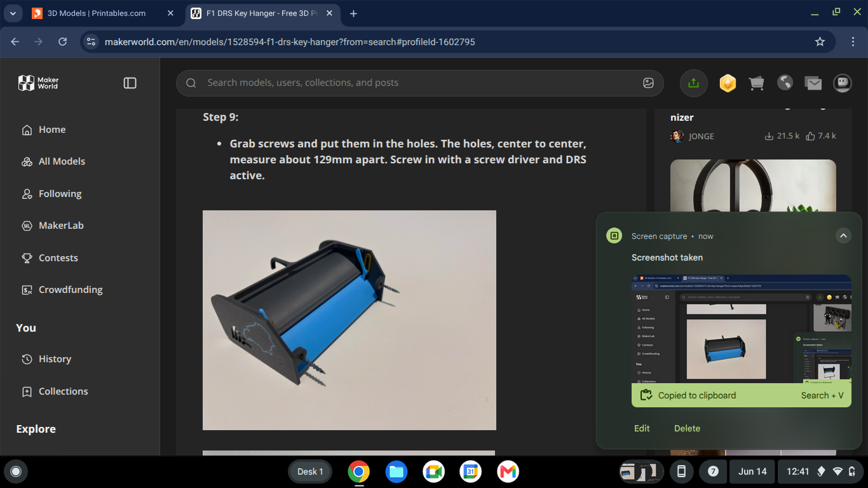Open the Jun 14 date calendar
Image resolution: width=868 pixels, height=488 pixels.
click(x=752, y=471)
